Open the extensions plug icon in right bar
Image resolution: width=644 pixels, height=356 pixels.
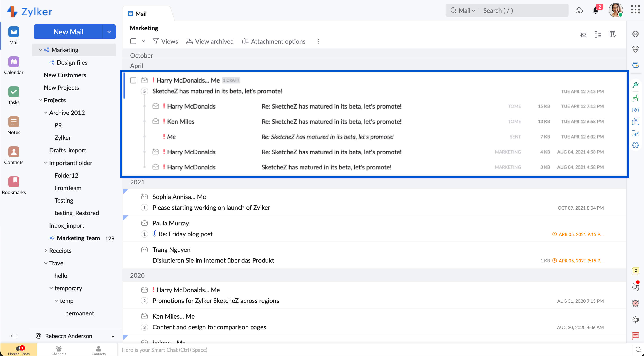(x=635, y=85)
